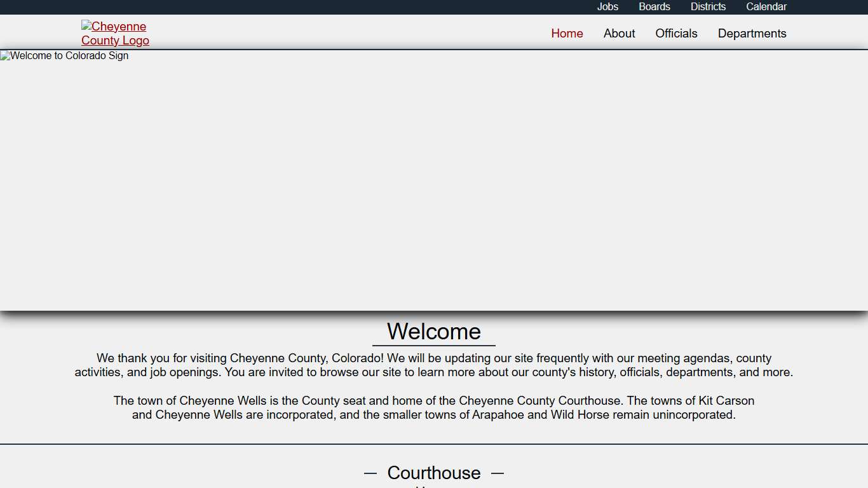
Task: Click the Welcome to Colorado Sign image icon
Action: click(x=5, y=56)
